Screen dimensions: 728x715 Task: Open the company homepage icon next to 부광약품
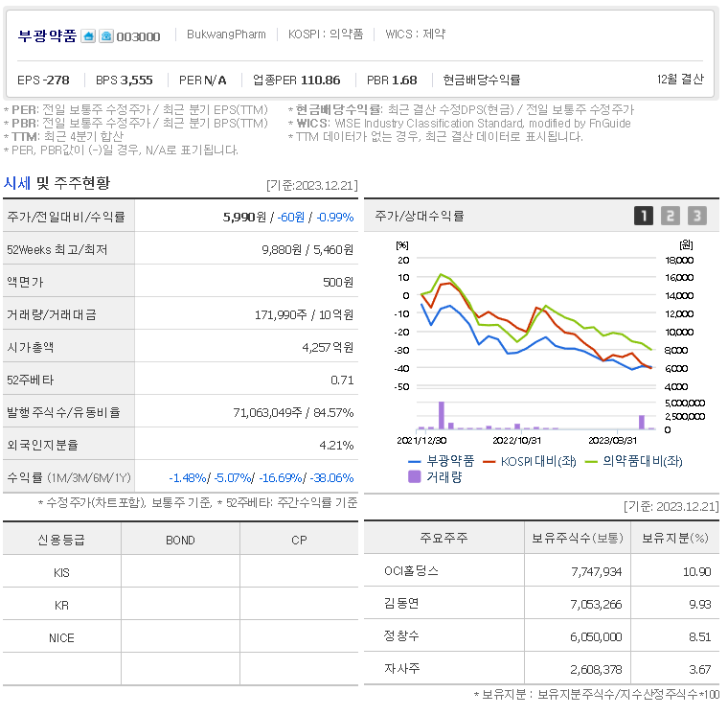click(x=88, y=36)
